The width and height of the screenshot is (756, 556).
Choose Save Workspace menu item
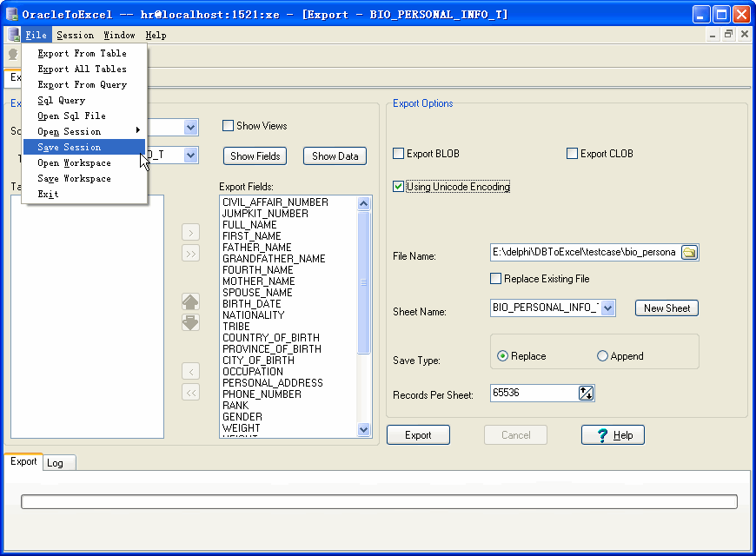pyautogui.click(x=84, y=178)
